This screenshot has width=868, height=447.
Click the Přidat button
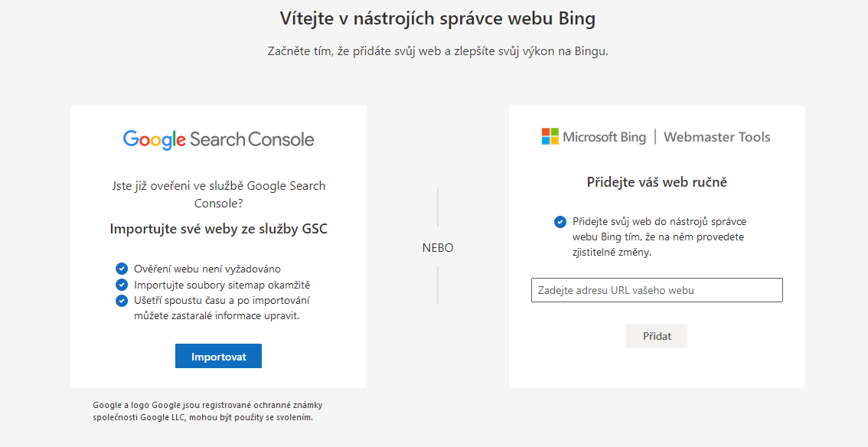point(656,336)
